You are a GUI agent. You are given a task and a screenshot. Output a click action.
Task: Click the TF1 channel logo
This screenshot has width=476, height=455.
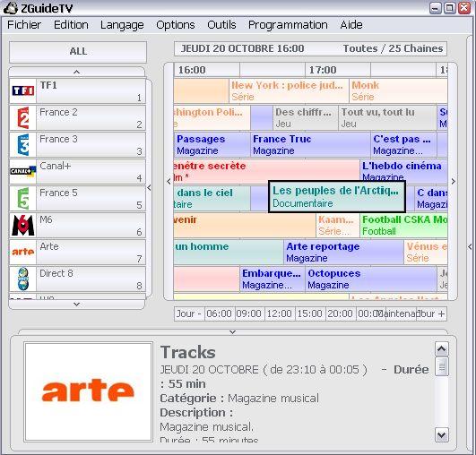click(x=22, y=90)
